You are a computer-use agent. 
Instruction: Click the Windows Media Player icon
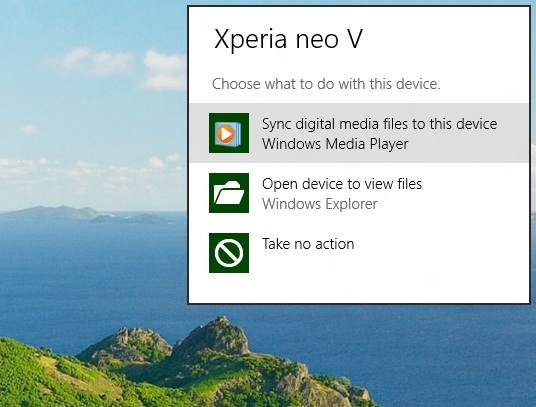(229, 133)
